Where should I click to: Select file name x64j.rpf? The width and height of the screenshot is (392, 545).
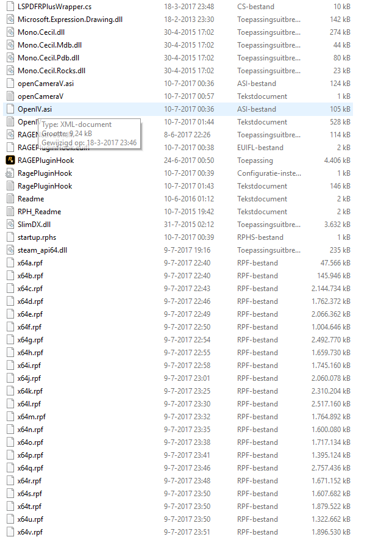tap(29, 378)
